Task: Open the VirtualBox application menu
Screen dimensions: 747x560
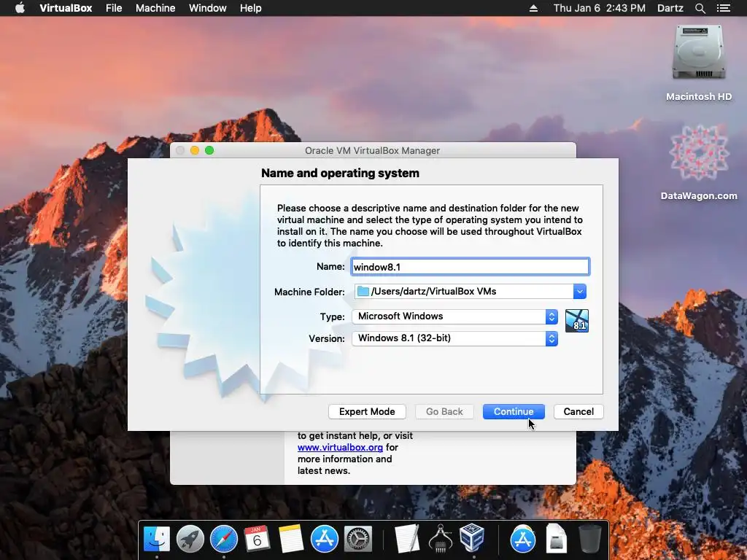Action: pyautogui.click(x=66, y=8)
